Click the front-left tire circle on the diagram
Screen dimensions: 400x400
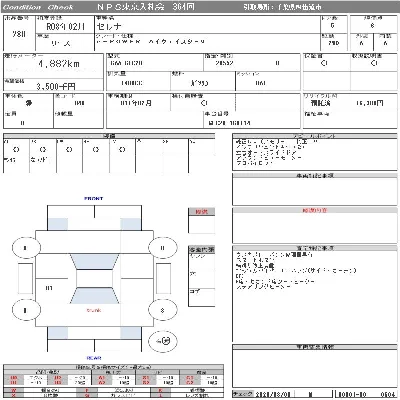point(26,248)
